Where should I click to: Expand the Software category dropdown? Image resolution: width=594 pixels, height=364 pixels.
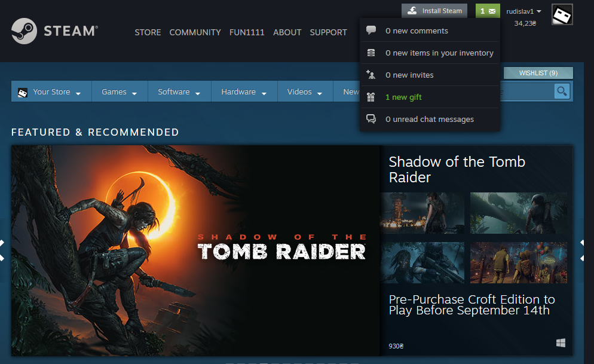(179, 91)
